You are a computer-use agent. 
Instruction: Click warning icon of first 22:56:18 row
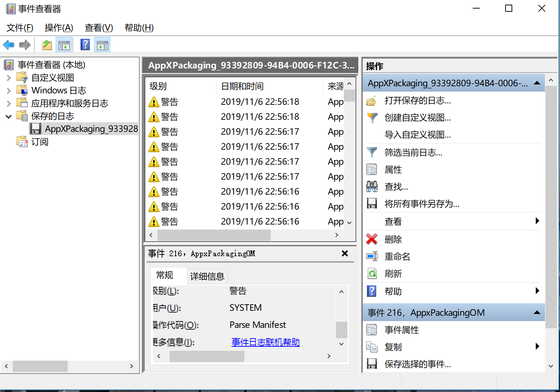(x=154, y=102)
